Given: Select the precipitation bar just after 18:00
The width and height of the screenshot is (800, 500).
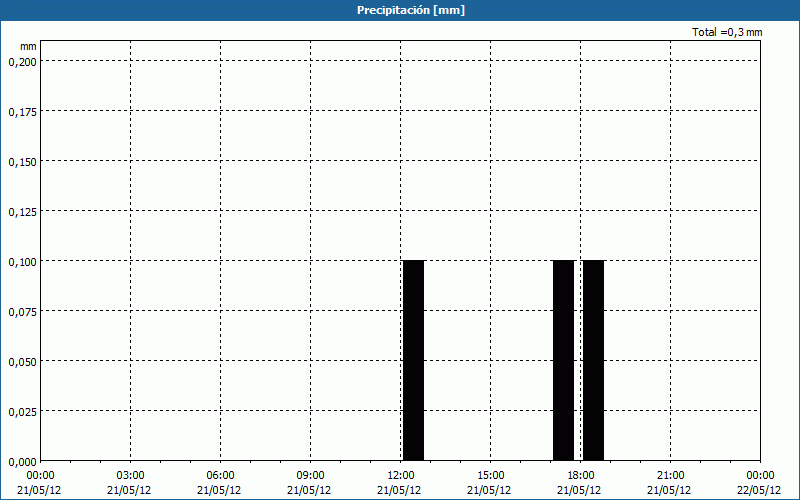Looking at the screenshot, I should [593, 360].
